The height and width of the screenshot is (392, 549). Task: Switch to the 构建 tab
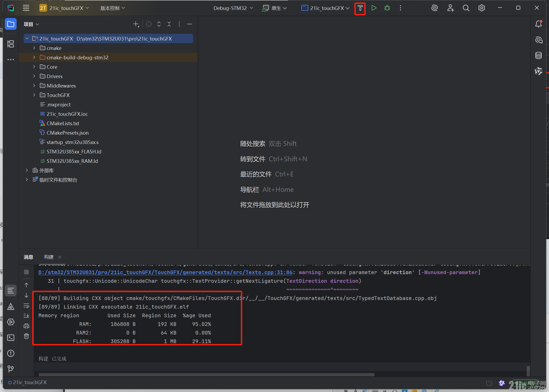[x=49, y=257]
